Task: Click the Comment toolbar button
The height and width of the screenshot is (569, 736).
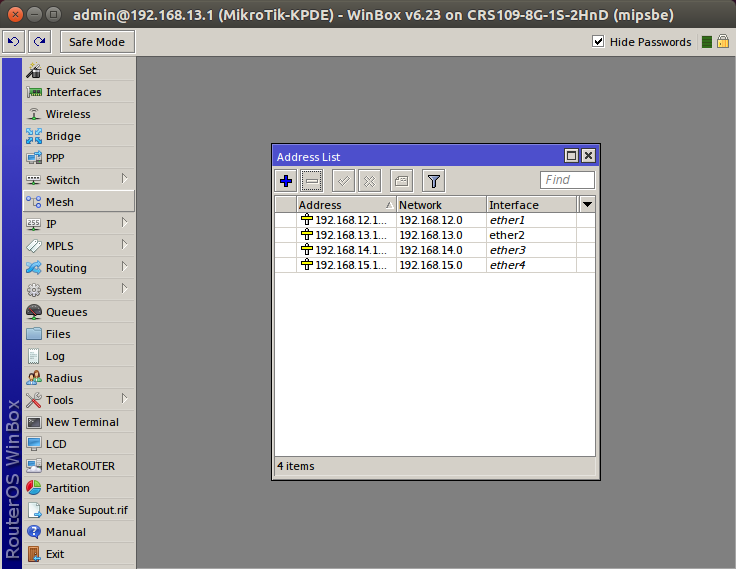Action: 401,181
